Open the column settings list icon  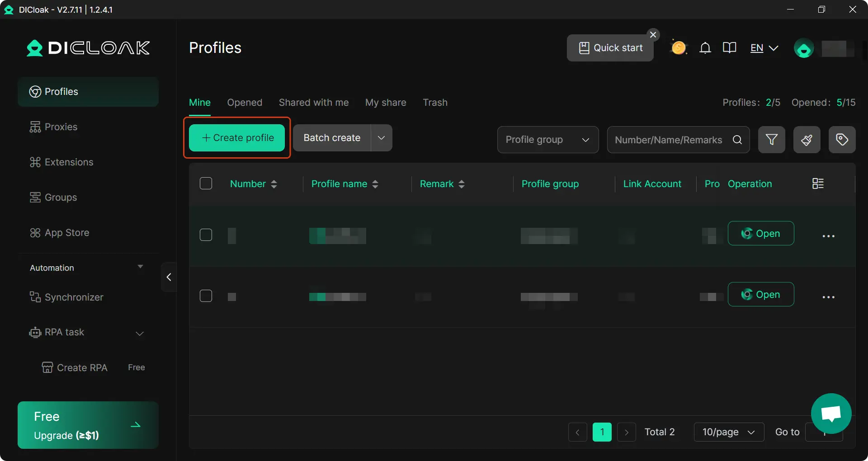click(818, 183)
